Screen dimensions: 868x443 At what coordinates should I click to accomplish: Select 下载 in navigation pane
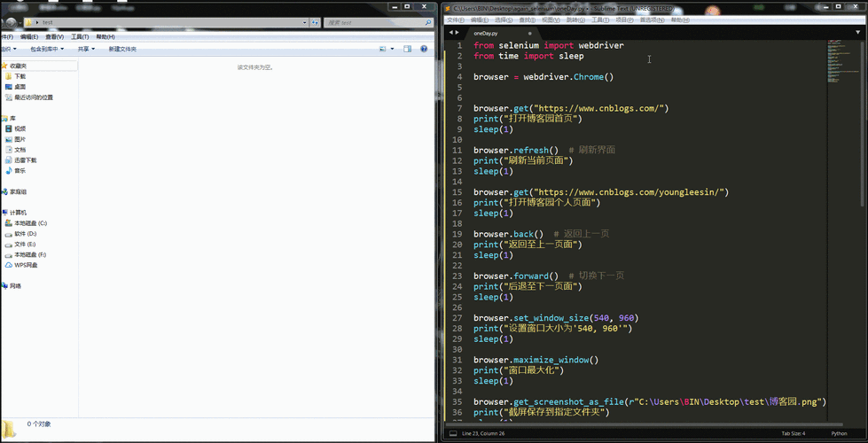point(20,76)
